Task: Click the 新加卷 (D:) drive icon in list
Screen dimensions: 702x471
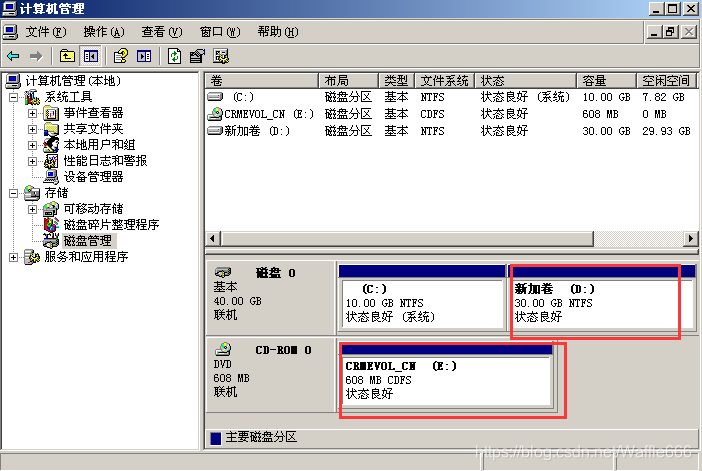Action: tap(215, 131)
